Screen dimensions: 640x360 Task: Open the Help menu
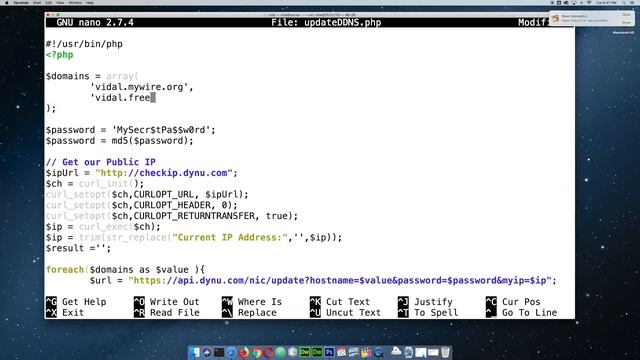click(90, 2)
